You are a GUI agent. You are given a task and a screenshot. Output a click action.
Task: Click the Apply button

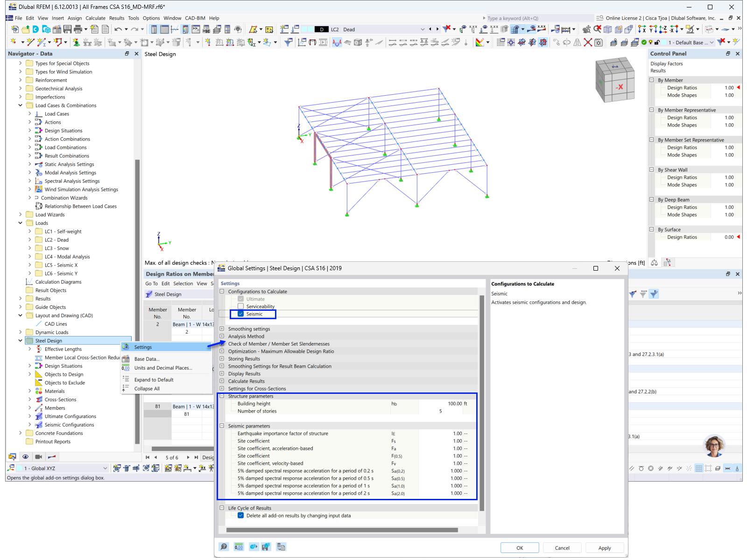(x=605, y=548)
